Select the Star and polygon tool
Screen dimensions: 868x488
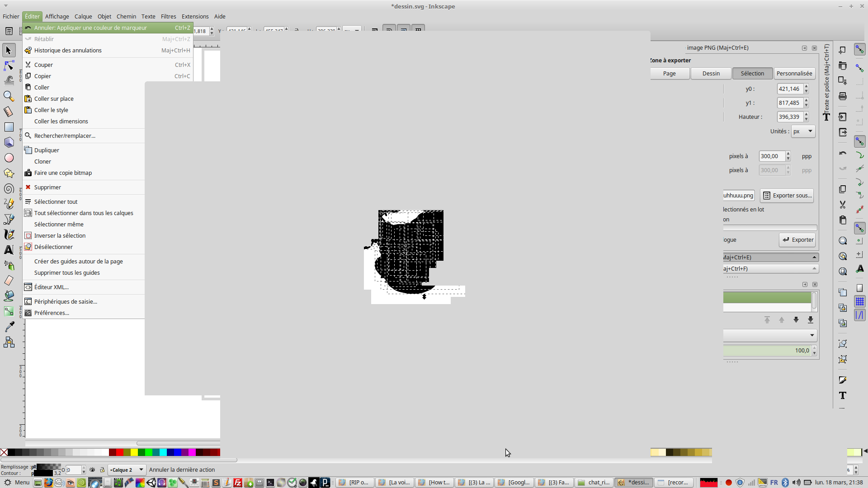pos(9,173)
